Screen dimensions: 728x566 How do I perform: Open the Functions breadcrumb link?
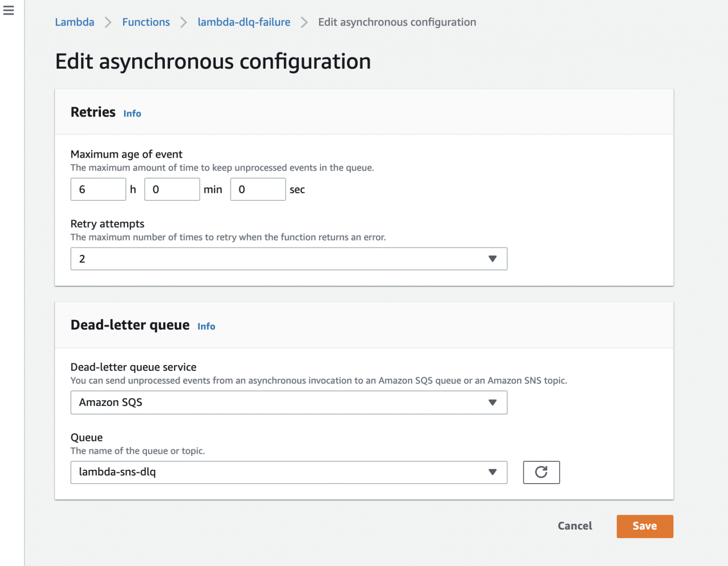click(x=146, y=22)
